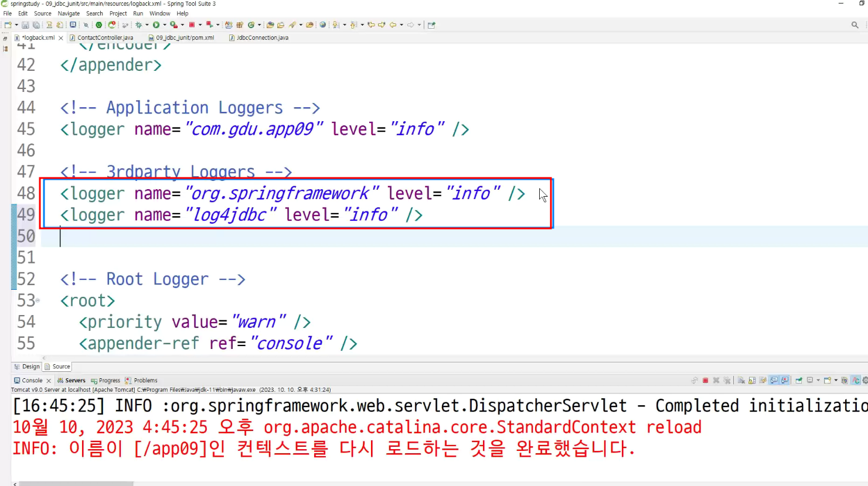Click the Pin Console icon
868x486 pixels.
799,380
